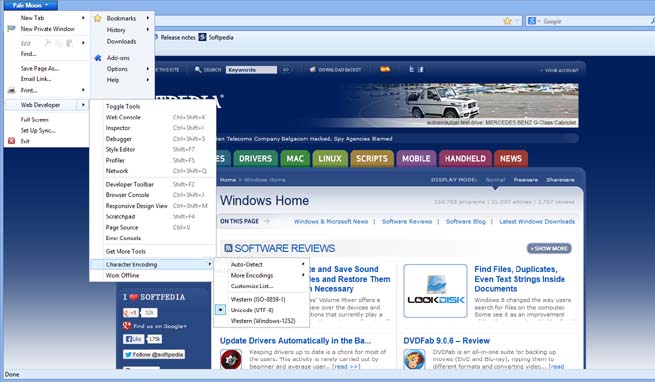The height and width of the screenshot is (382, 655).
Task: Click the download basket icon
Action: pyautogui.click(x=312, y=69)
